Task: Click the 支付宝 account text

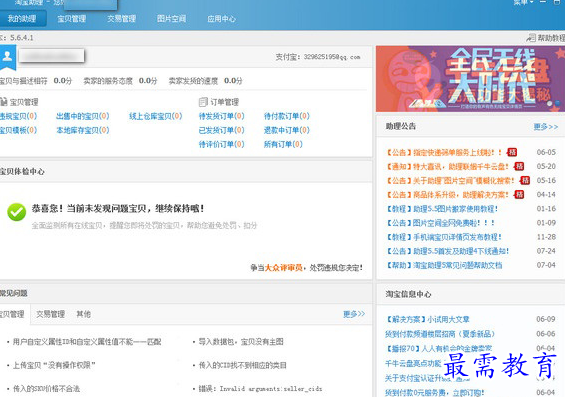Action: (x=318, y=57)
